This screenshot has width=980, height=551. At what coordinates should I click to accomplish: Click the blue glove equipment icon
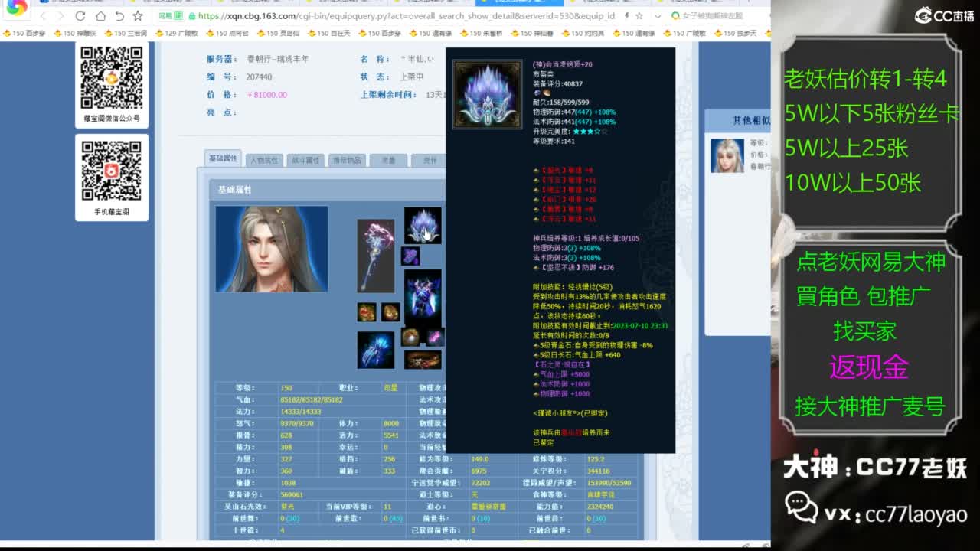click(x=376, y=350)
